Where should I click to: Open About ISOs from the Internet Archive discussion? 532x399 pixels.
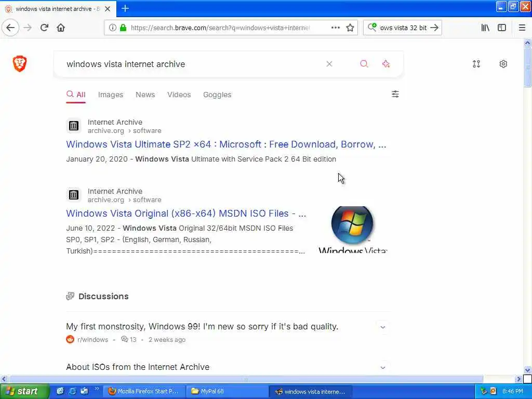138,367
